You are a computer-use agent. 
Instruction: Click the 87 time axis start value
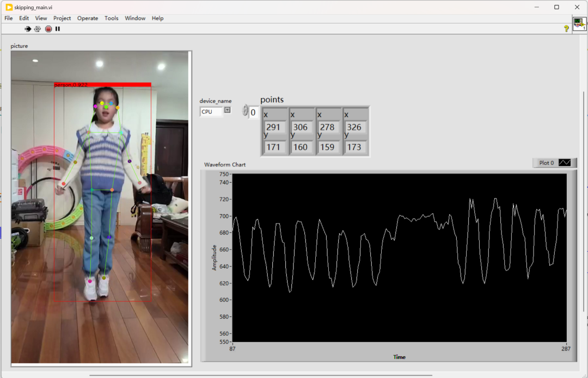click(232, 349)
